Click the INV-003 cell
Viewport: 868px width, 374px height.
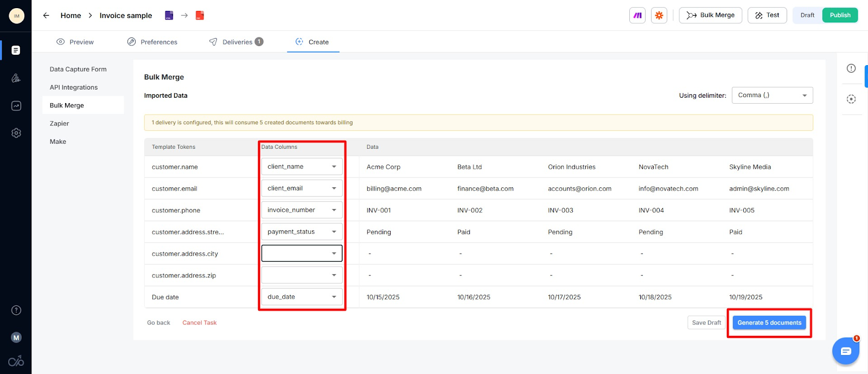[x=560, y=211]
